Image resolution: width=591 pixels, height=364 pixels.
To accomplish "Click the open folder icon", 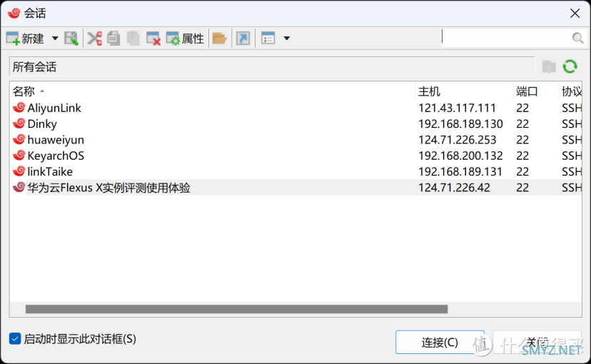I will click(x=219, y=39).
